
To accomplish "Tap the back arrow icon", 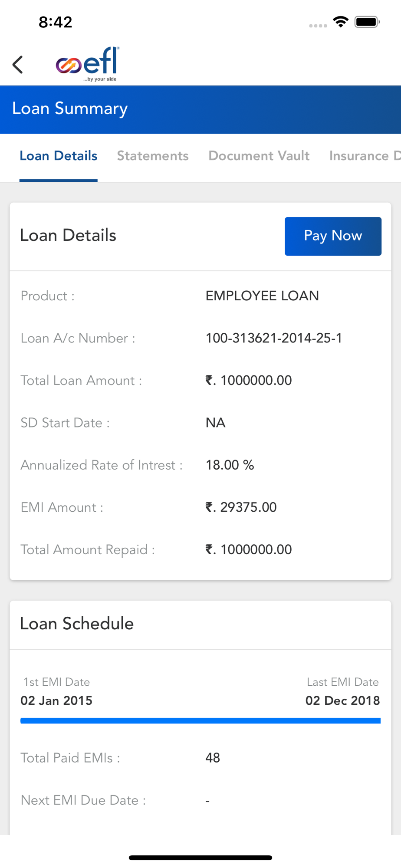I will click(x=17, y=65).
